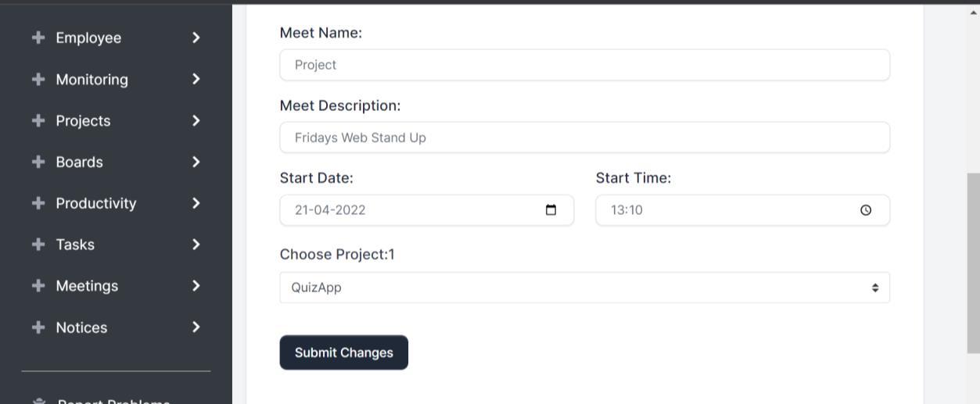The width and height of the screenshot is (980, 404).
Task: Click the plus icon beside Boards
Action: 38,162
